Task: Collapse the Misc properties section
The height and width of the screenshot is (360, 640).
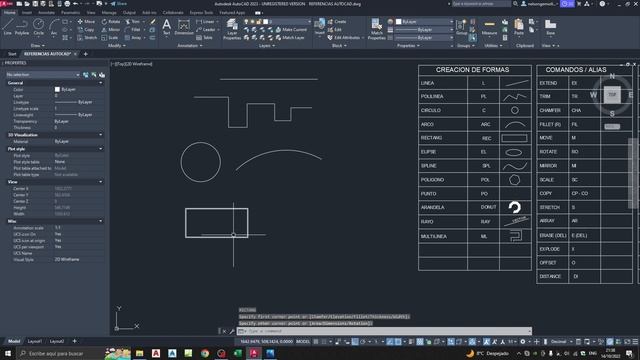Action: (x=101, y=221)
